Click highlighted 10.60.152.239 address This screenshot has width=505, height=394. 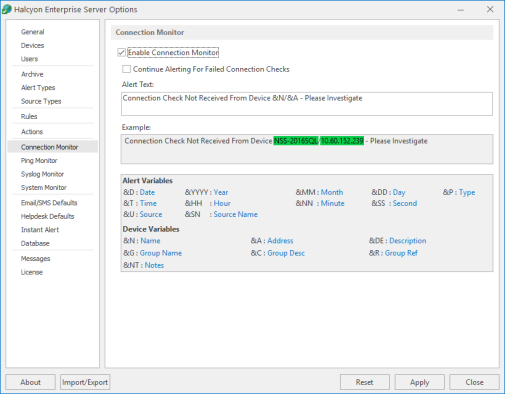pos(342,141)
